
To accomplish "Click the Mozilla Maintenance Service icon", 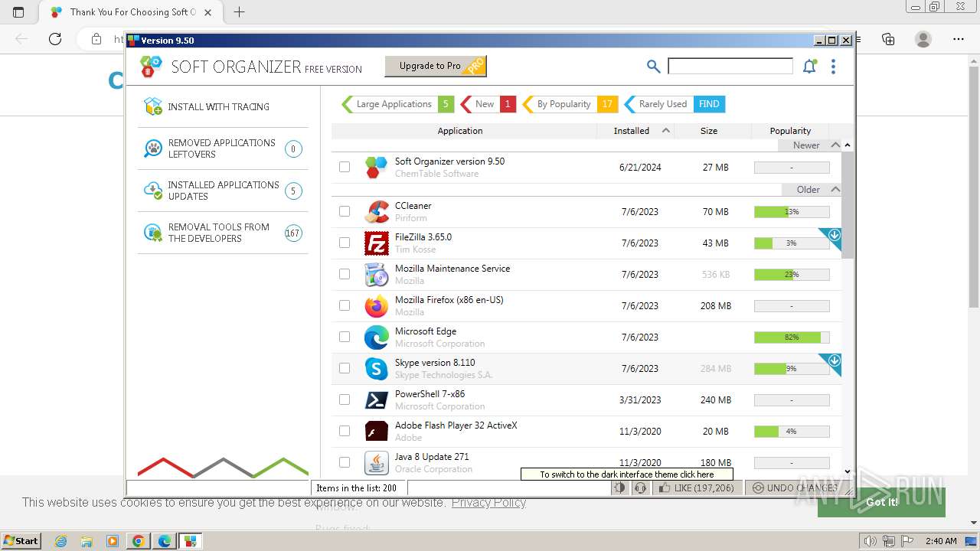I will point(376,274).
